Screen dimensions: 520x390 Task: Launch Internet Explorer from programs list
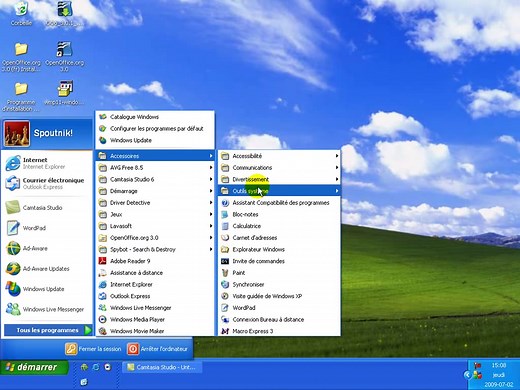click(x=155, y=284)
